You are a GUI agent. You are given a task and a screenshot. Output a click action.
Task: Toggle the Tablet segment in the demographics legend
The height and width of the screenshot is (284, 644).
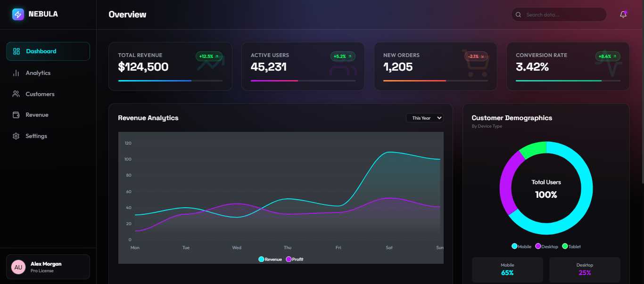[571, 246]
